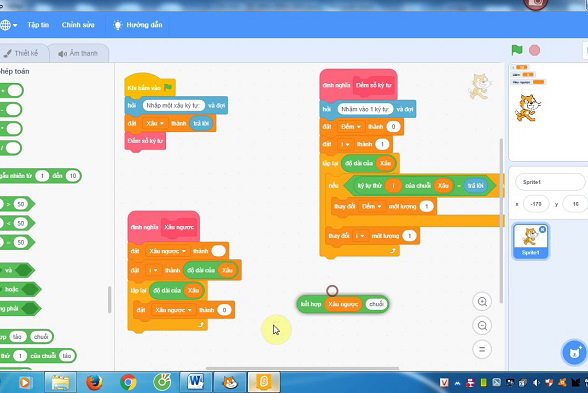The image size is (588, 393).
Task: Click the add sprite cat button
Action: (x=574, y=352)
